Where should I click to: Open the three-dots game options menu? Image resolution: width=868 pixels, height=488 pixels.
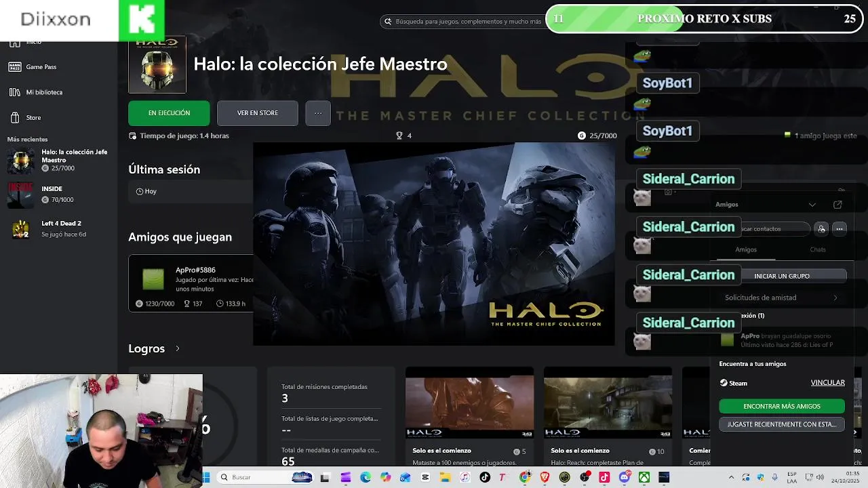318,113
